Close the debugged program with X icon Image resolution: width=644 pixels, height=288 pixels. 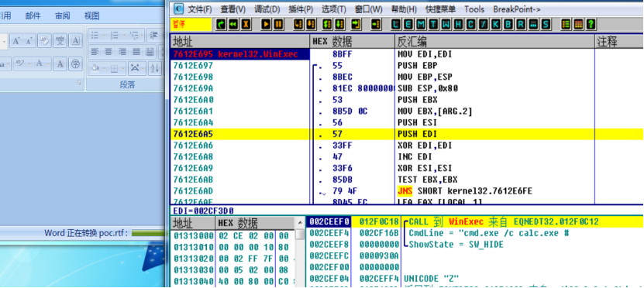click(x=246, y=25)
